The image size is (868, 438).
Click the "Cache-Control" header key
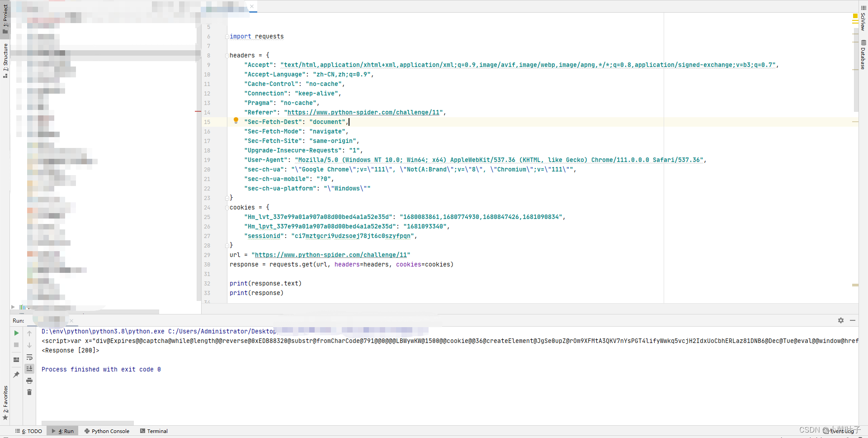click(271, 84)
